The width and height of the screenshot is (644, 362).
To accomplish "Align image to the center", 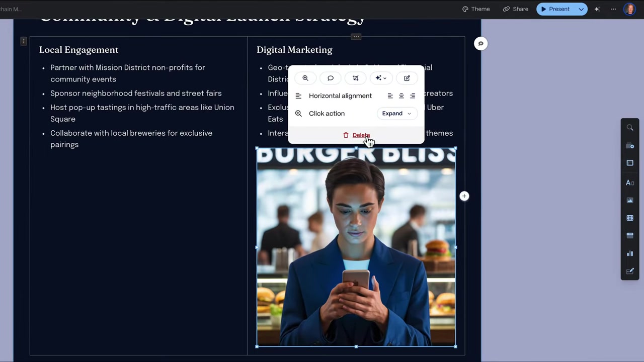I will click(x=401, y=96).
